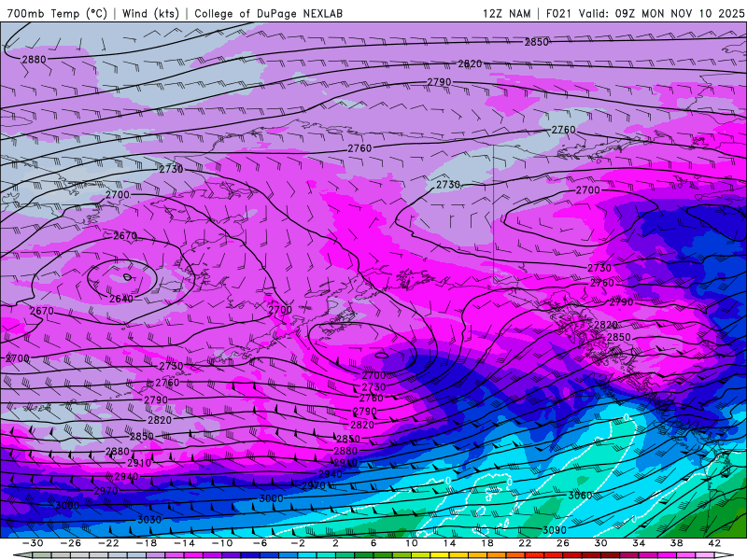Click the 22 colorbar tick label
The width and height of the screenshot is (747, 560).
coord(525,543)
